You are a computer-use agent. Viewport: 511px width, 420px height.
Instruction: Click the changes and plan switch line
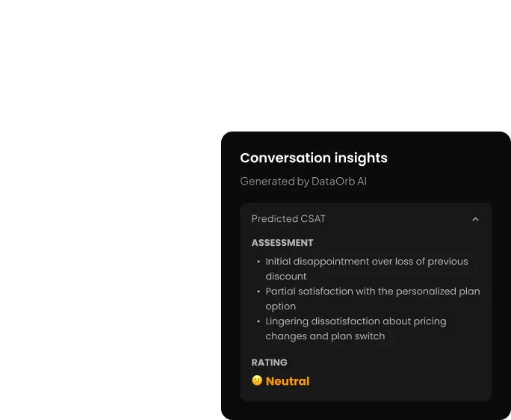[325, 336]
